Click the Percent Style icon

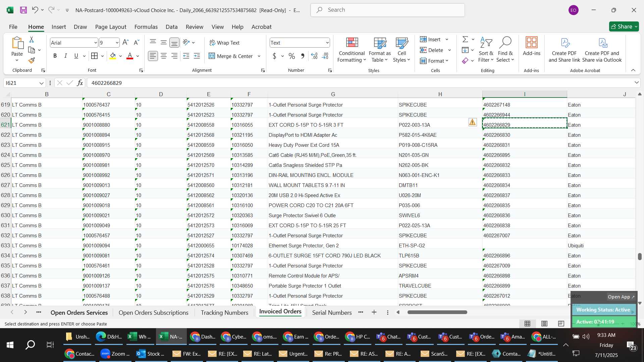pyautogui.click(x=292, y=56)
